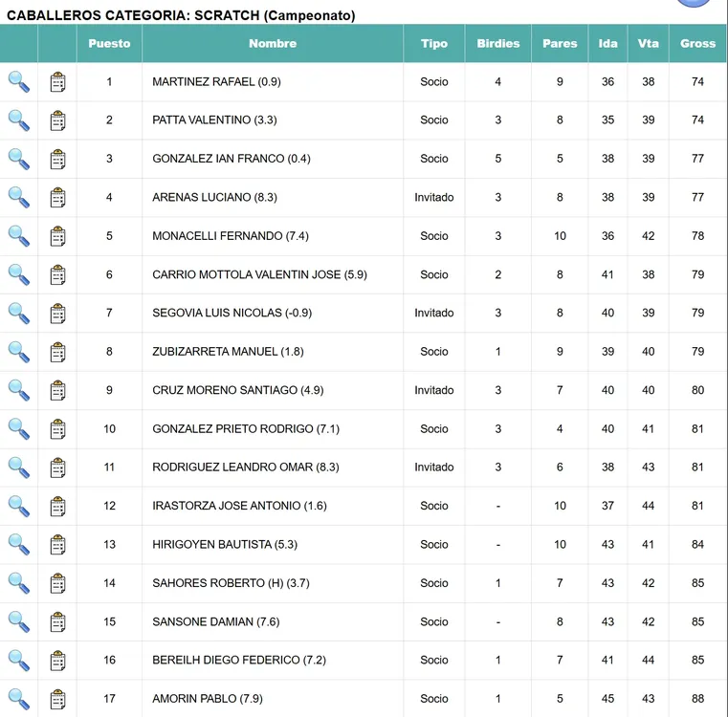The width and height of the screenshot is (728, 717).
Task: Click the Gross column header
Action: [x=697, y=44]
